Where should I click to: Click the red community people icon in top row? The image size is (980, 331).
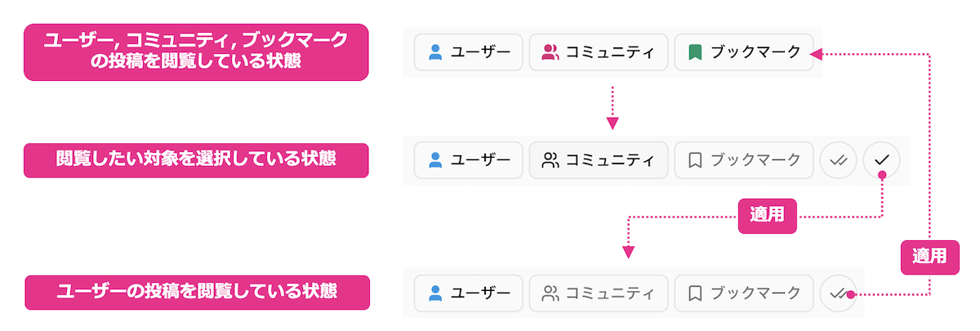pos(550,52)
